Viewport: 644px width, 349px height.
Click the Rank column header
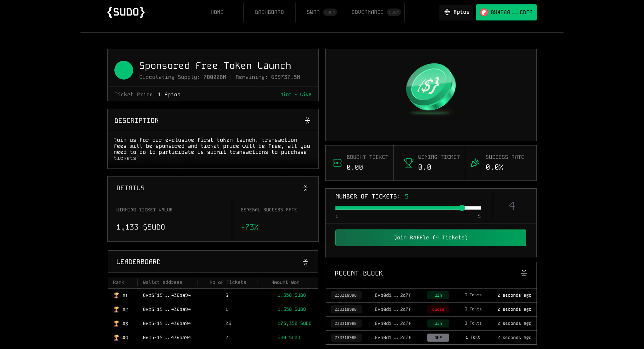pyautogui.click(x=118, y=282)
